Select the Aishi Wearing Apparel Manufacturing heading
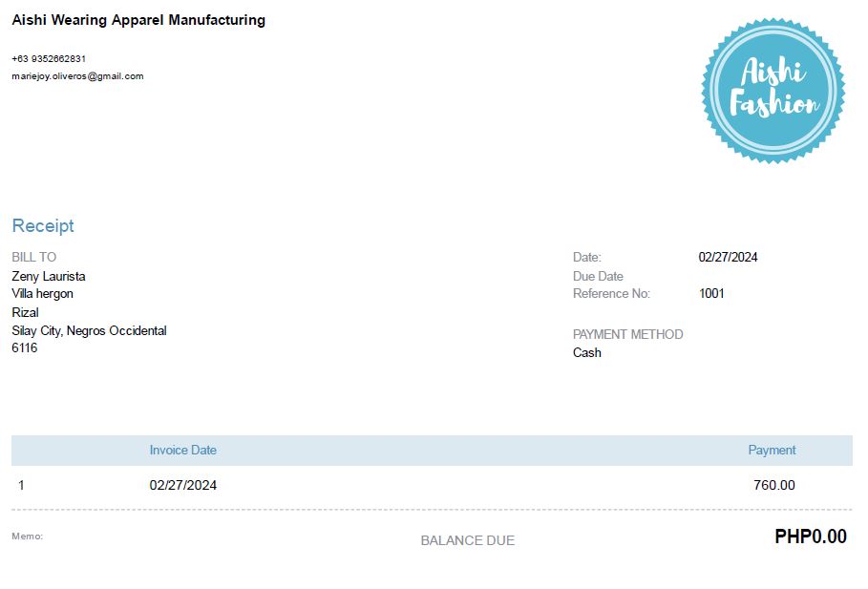Screen dimensions: 868x589 tap(138, 20)
